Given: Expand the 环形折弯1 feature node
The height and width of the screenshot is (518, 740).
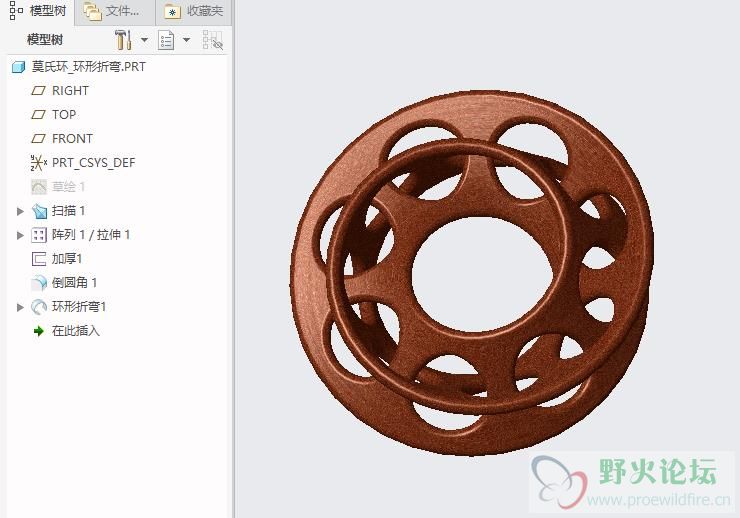Looking at the screenshot, I should 20,307.
